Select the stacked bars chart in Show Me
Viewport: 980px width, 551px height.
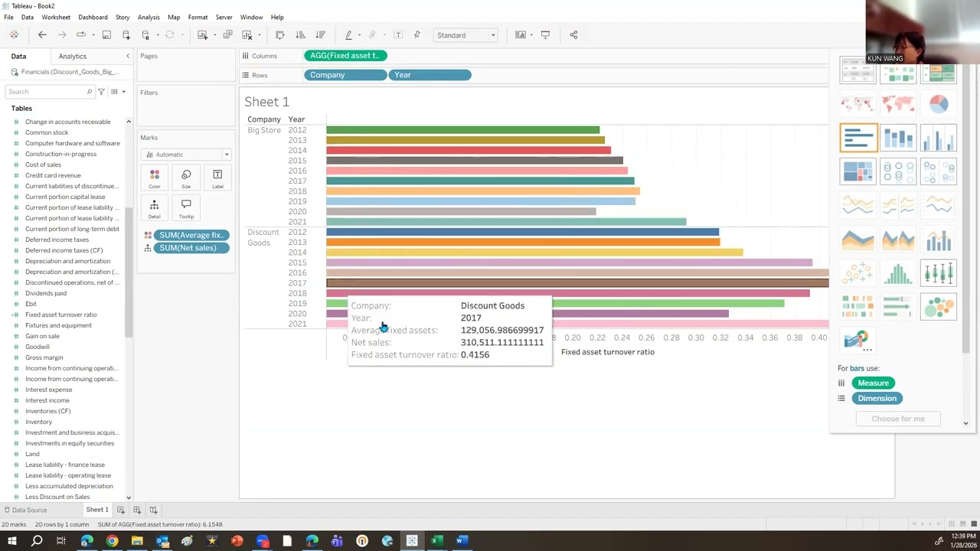(x=898, y=139)
